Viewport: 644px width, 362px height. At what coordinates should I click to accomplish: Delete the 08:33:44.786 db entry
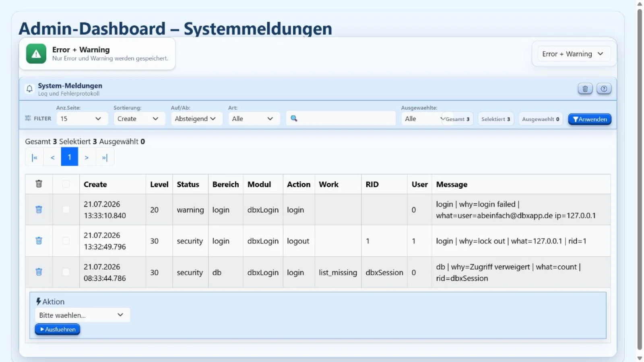pyautogui.click(x=39, y=272)
